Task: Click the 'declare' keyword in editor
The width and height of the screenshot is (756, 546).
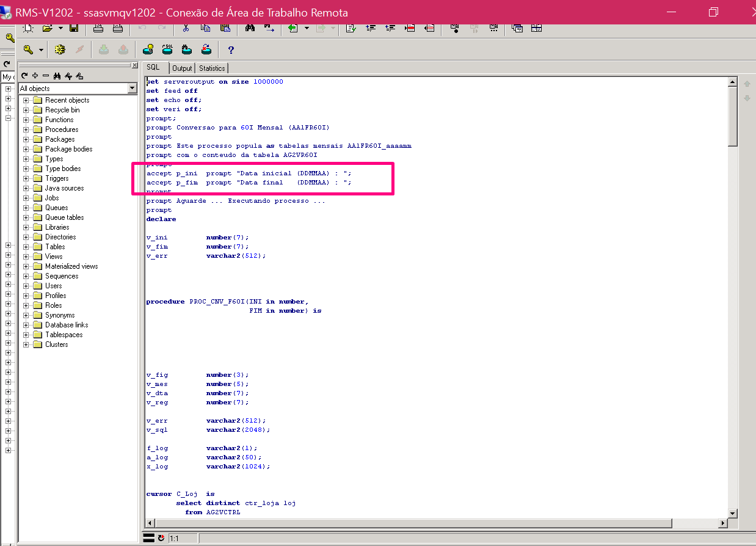Action: point(161,219)
